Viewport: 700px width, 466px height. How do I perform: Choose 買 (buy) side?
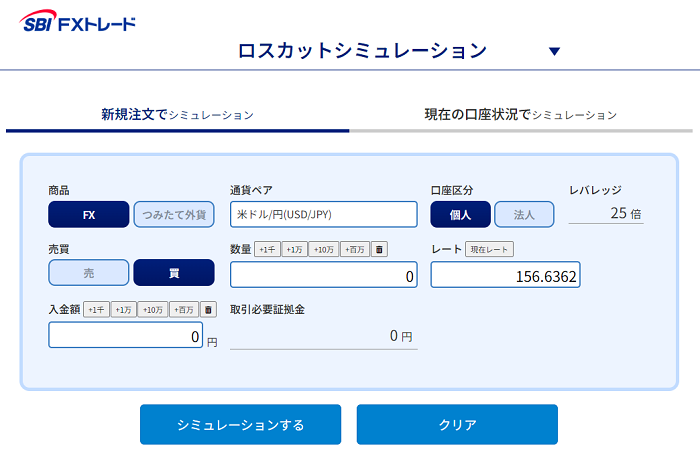(174, 273)
